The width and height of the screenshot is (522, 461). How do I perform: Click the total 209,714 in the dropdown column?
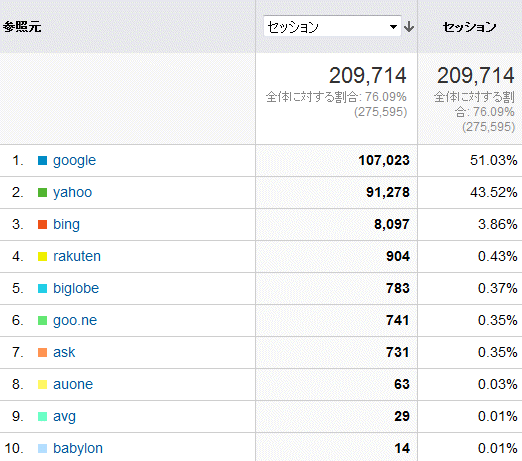[x=368, y=76]
